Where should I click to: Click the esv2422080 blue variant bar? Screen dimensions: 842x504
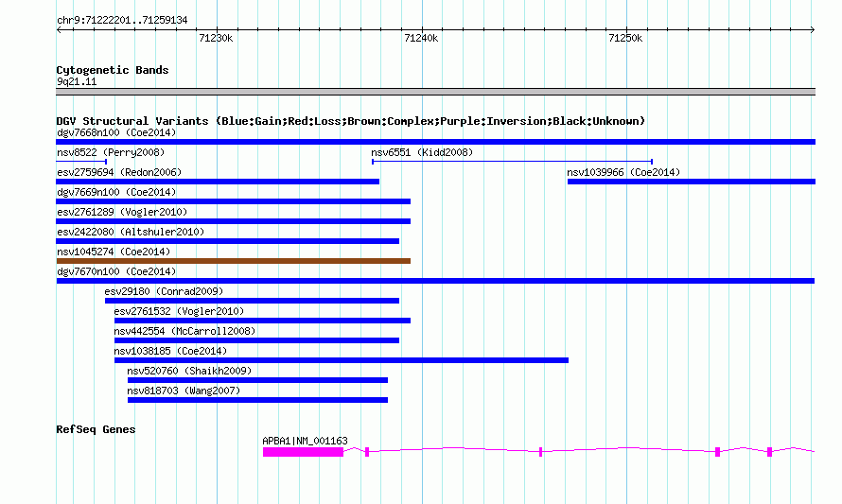pyautogui.click(x=228, y=241)
